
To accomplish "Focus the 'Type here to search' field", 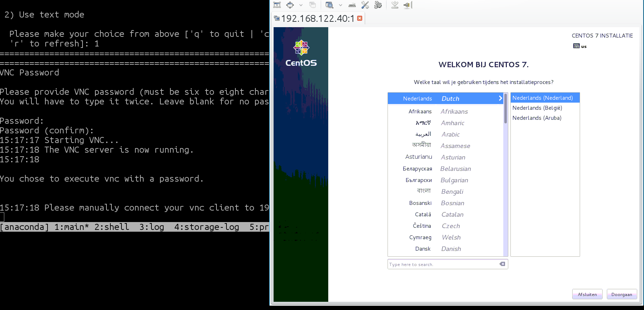I will click(448, 264).
